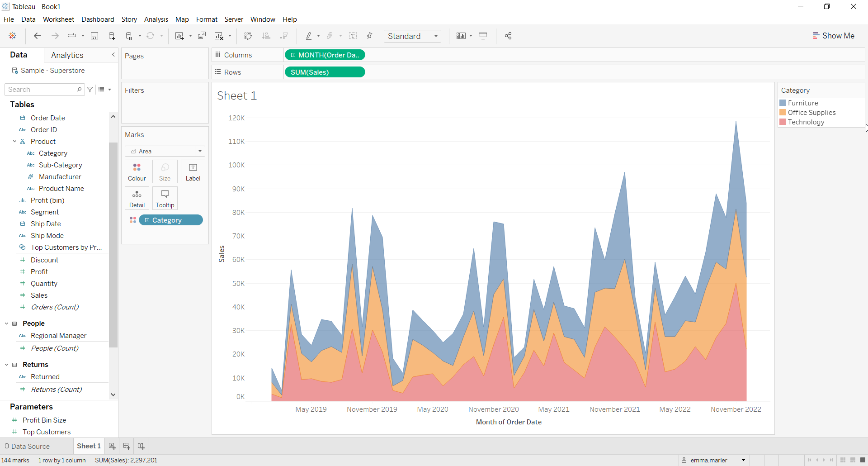Select the Highlight pen icon
Screen dimensions: 868x466
(309, 36)
